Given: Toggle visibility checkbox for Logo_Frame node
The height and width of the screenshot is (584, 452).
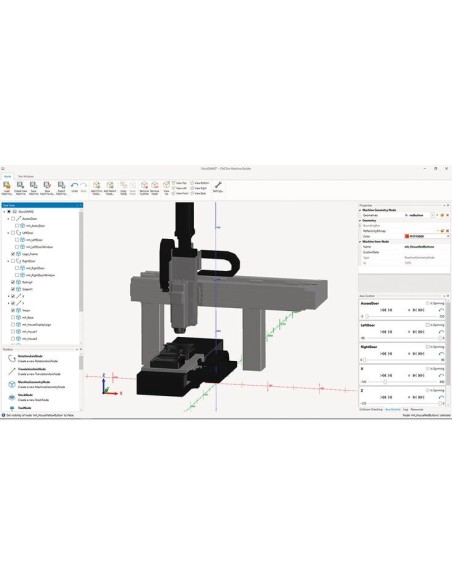Looking at the screenshot, I should coord(13,254).
